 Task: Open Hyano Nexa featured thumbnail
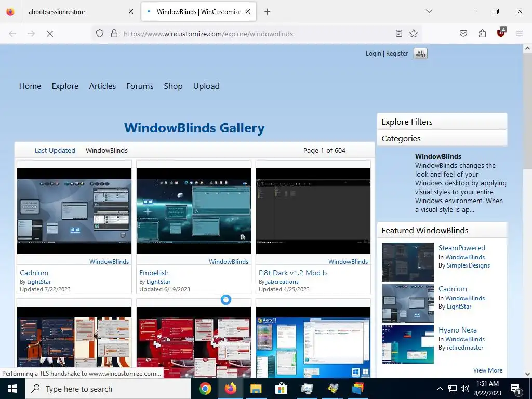[407, 344]
